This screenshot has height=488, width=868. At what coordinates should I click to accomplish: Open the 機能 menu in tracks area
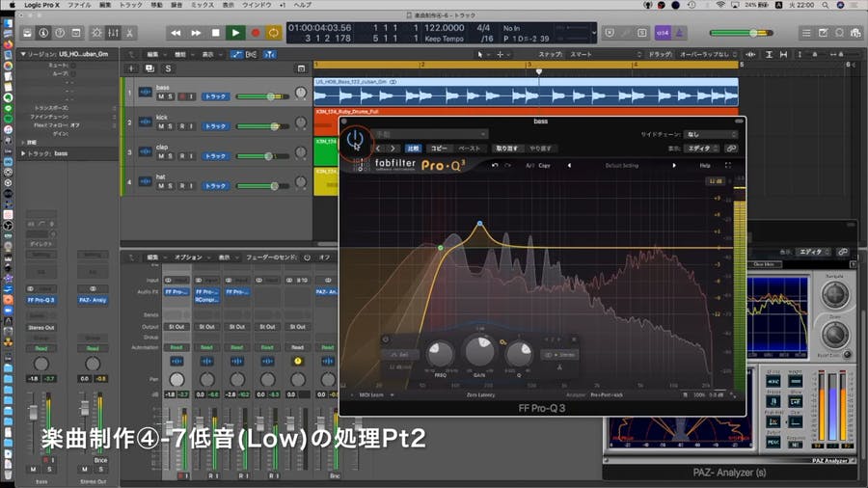pos(180,54)
